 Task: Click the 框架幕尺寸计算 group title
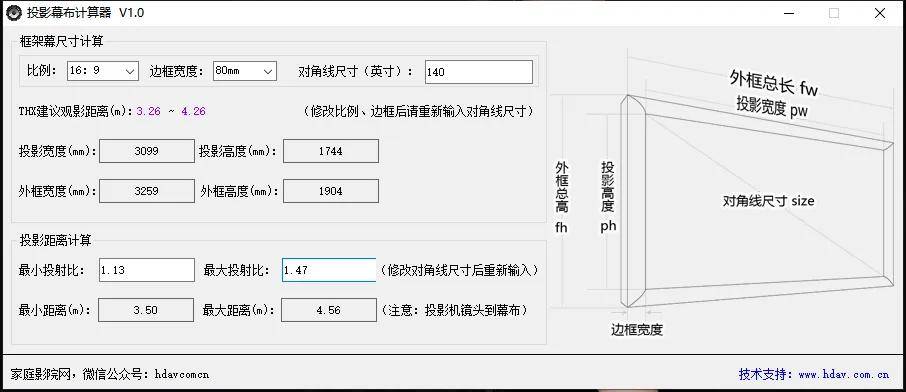point(62,41)
